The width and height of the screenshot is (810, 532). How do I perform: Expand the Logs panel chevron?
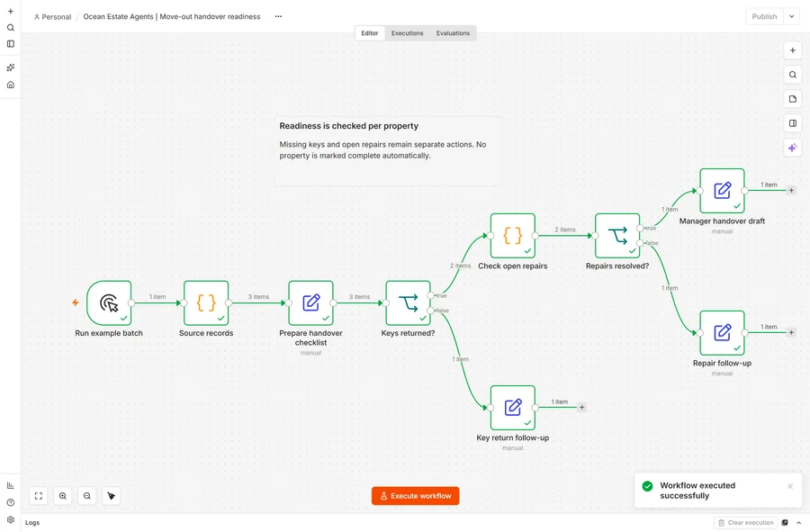coord(798,523)
